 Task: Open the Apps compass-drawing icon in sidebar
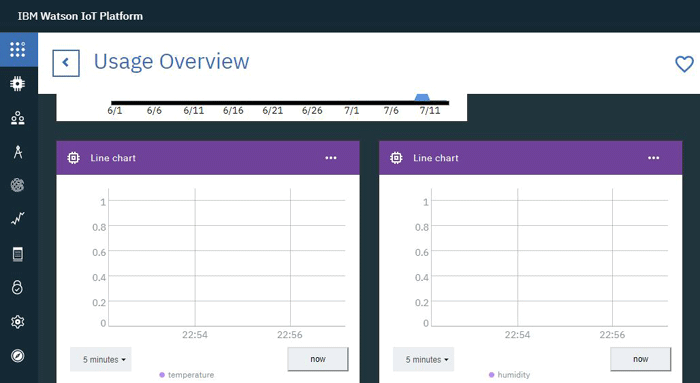coord(18,152)
